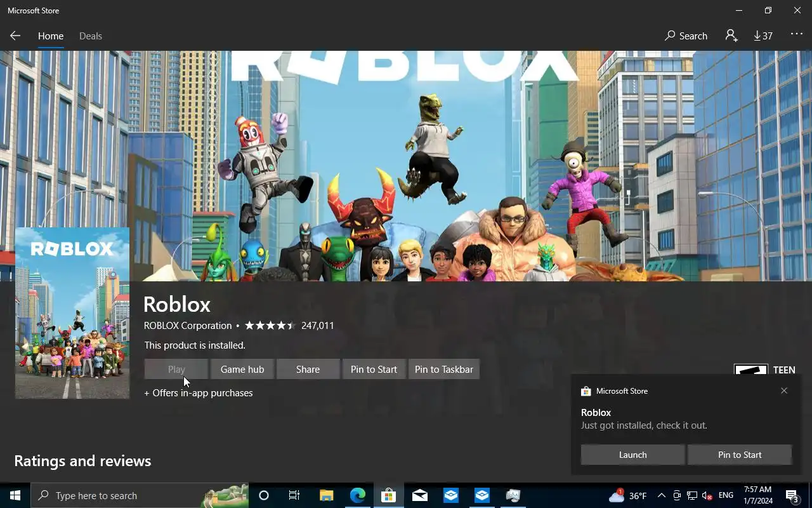Open the Mail app from taskbar
The height and width of the screenshot is (508, 812).
[420, 495]
